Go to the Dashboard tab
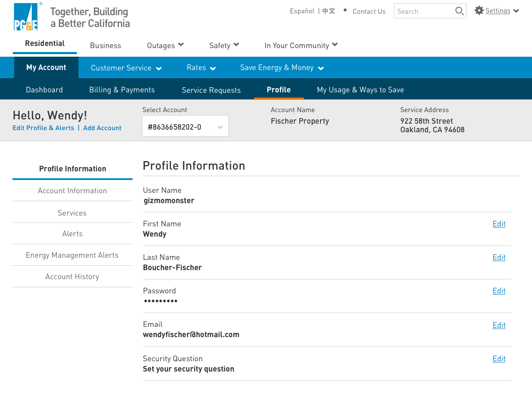This screenshot has width=532, height=396. (44, 90)
